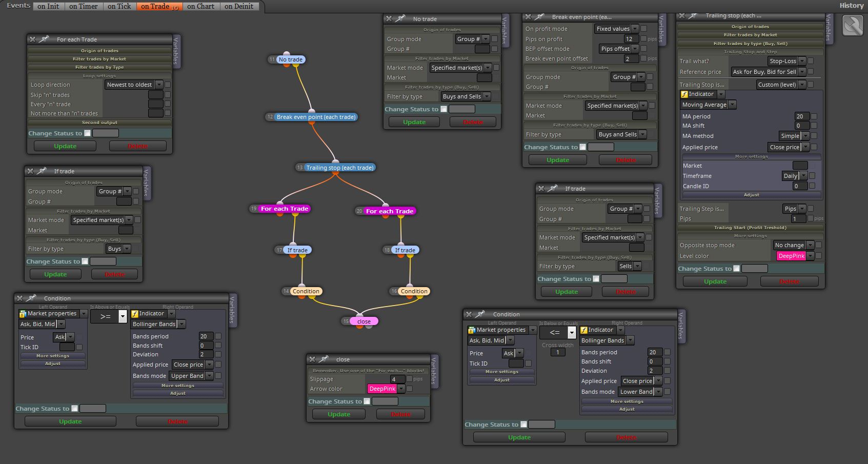The height and width of the screenshot is (464, 868).
Task: Open 'Daily' Timeframe dropdown
Action: pyautogui.click(x=794, y=176)
